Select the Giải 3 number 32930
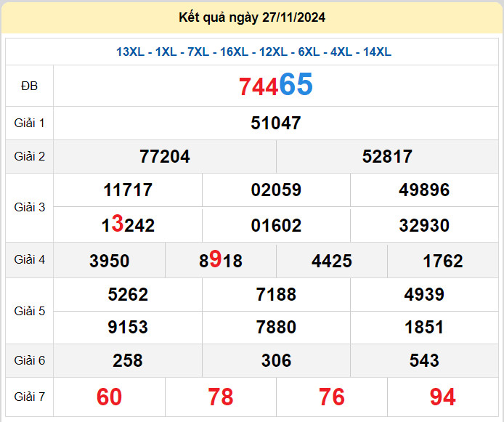The height and width of the screenshot is (422, 504). (x=424, y=225)
